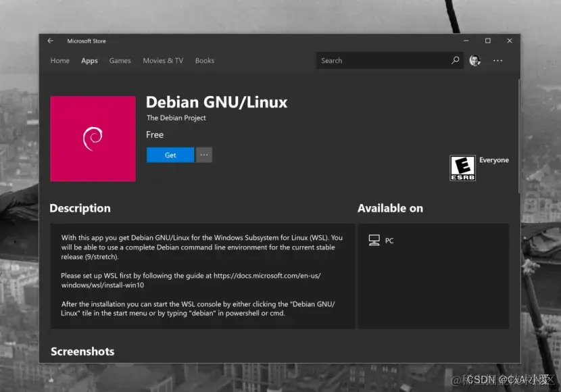Click the magnifying glass search icon
The image size is (561, 392).
[x=456, y=60]
